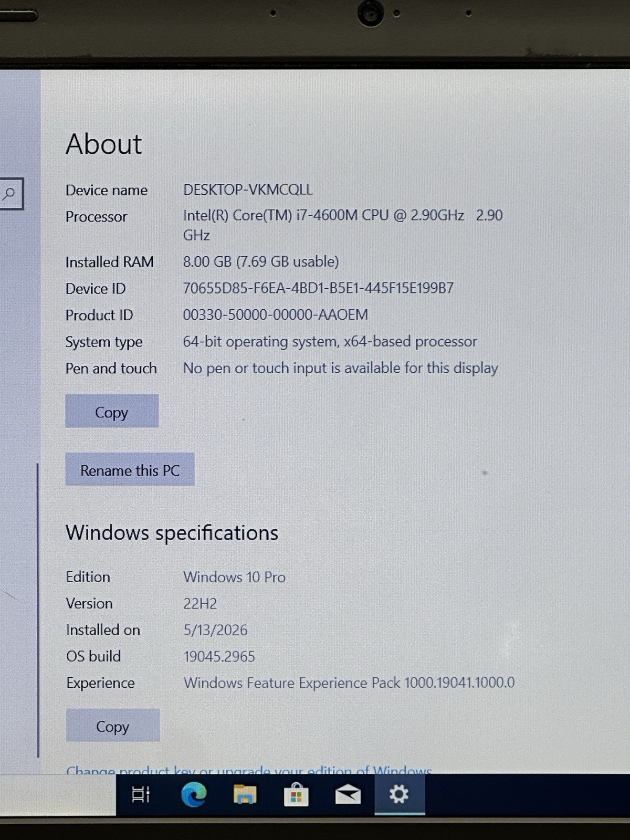630x840 pixels.
Task: Open Microsoft Store from the taskbar
Action: pyautogui.click(x=296, y=794)
